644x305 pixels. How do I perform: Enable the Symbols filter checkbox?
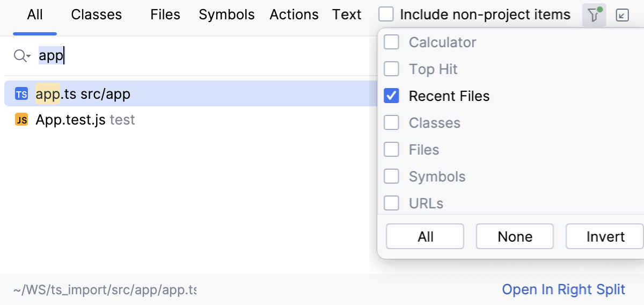pos(392,176)
